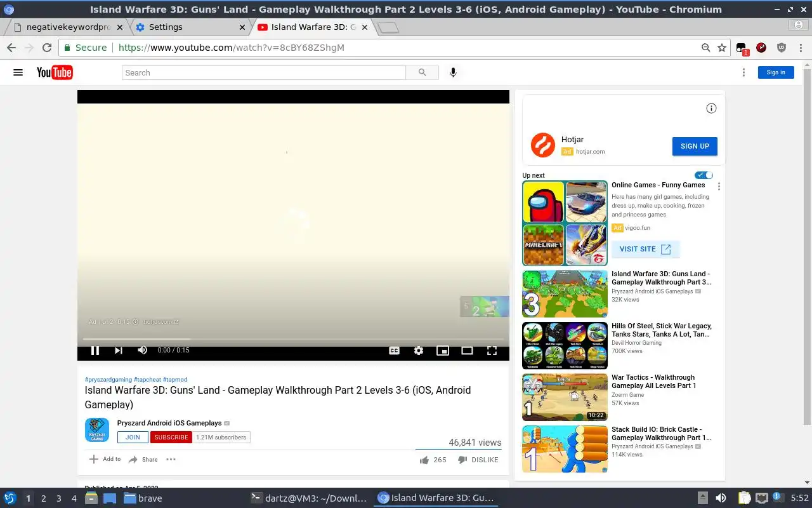Click the hotjar.com ad link overlay
The width and height of the screenshot is (812, 508).
tap(161, 322)
